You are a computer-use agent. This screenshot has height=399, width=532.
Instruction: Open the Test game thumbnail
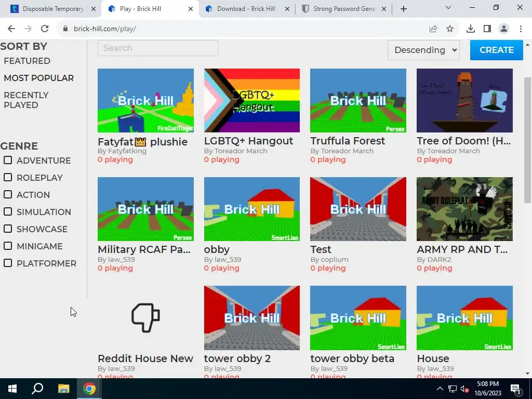358,209
